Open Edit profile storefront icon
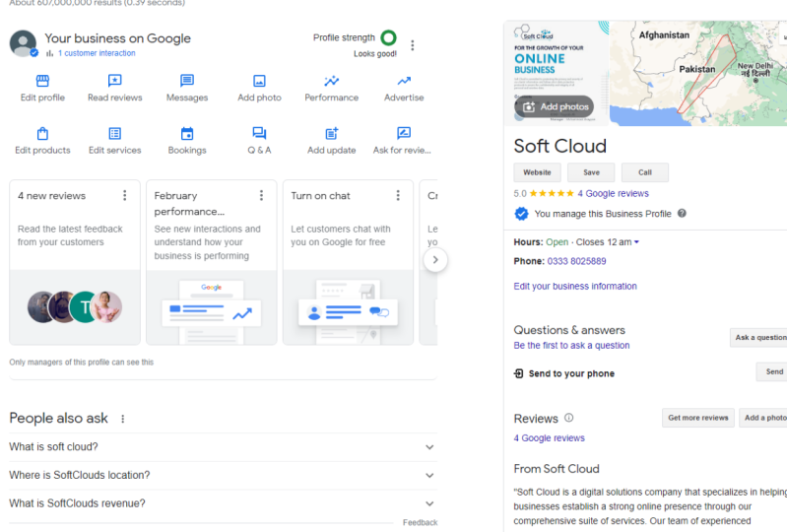Image resolution: width=787 pixels, height=532 pixels. (42, 81)
